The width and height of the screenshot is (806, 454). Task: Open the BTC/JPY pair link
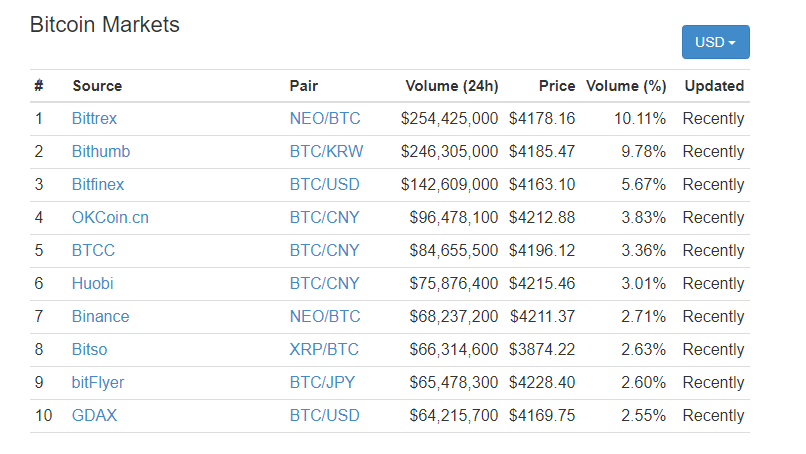[322, 383]
